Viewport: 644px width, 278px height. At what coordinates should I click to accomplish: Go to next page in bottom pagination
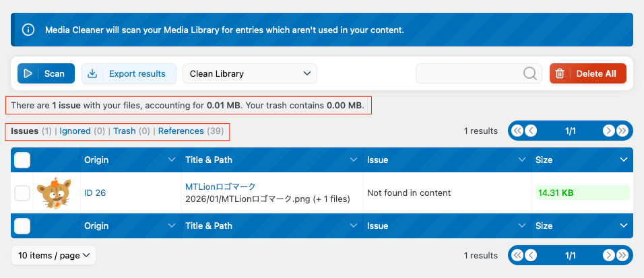[x=608, y=255]
